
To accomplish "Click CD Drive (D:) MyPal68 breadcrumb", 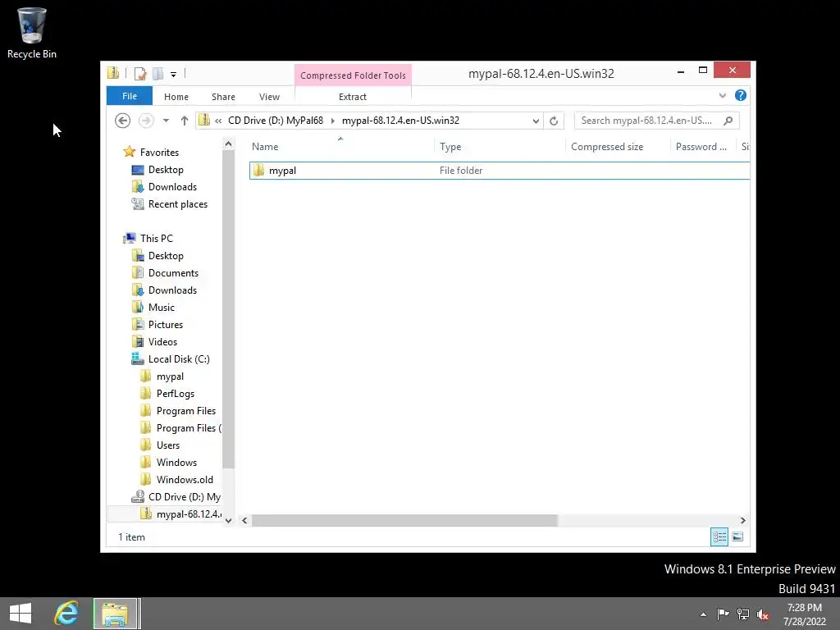I will pyautogui.click(x=276, y=121).
